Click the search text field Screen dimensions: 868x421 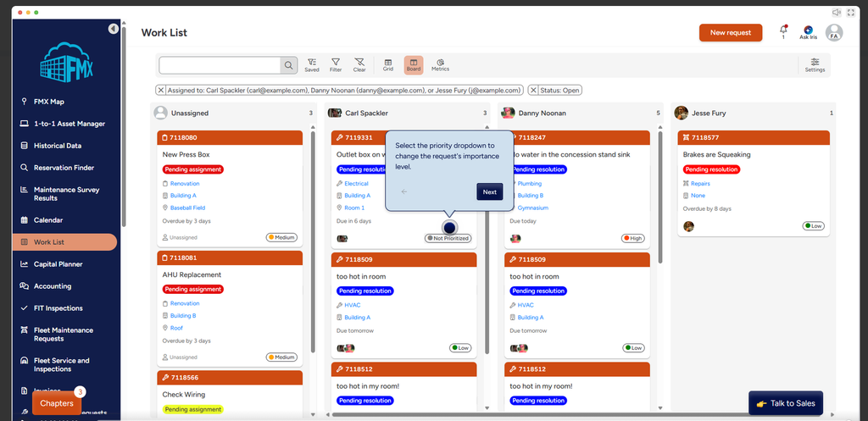click(x=220, y=65)
